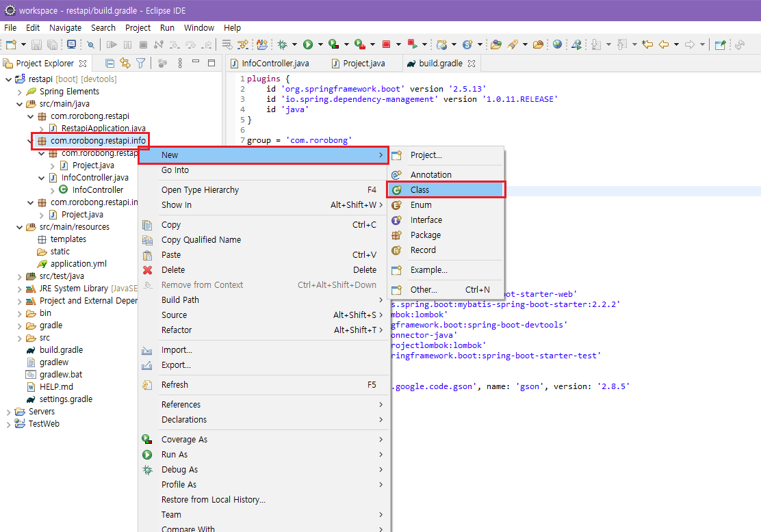Click the Save All toolbar icon
761x532 pixels.
pos(52,44)
